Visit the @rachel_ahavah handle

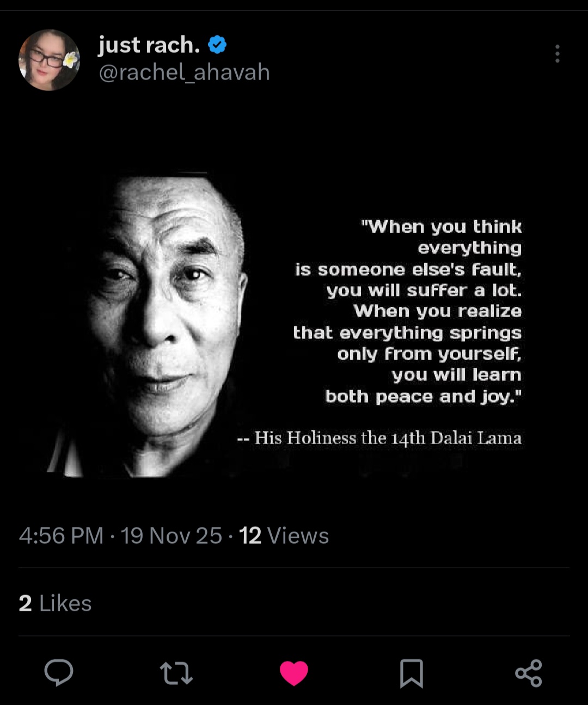[184, 72]
